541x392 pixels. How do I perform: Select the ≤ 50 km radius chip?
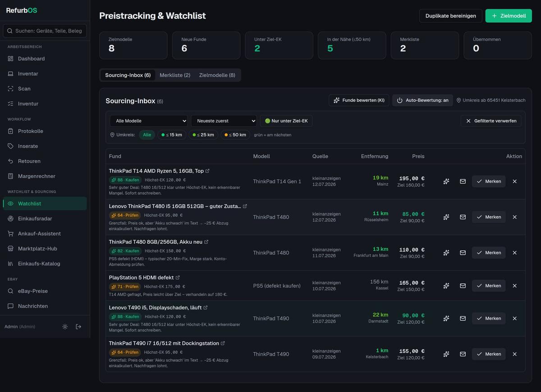click(x=235, y=135)
